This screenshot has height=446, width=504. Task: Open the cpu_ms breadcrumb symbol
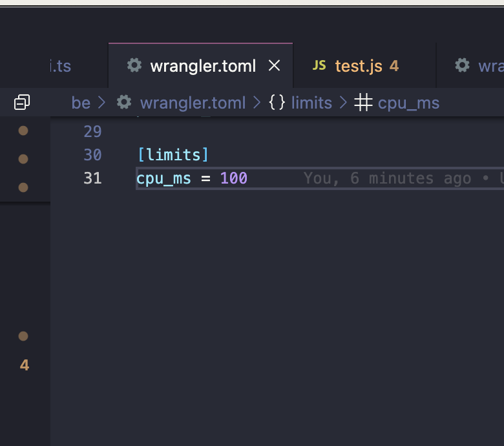[408, 103]
